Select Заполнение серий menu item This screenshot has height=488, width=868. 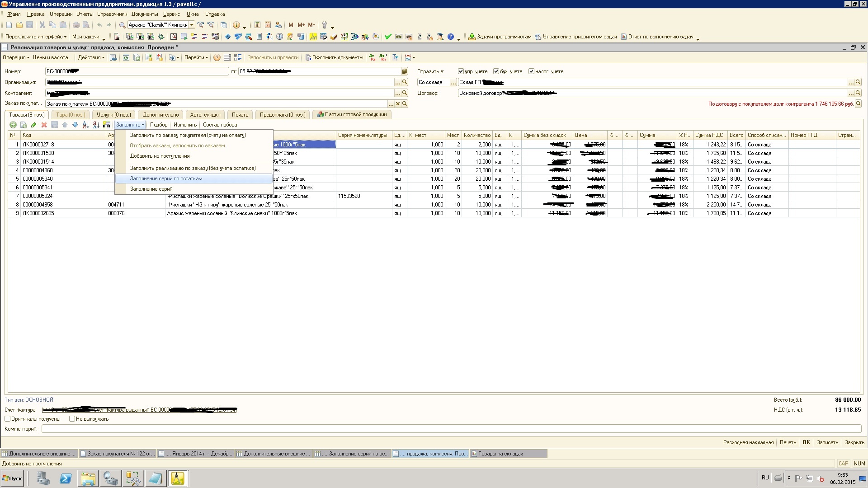click(151, 189)
